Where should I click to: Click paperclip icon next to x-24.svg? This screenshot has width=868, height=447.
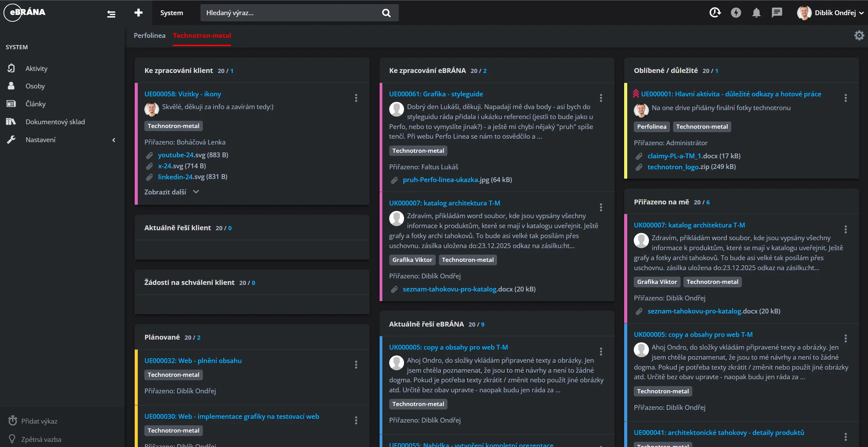[x=149, y=167]
